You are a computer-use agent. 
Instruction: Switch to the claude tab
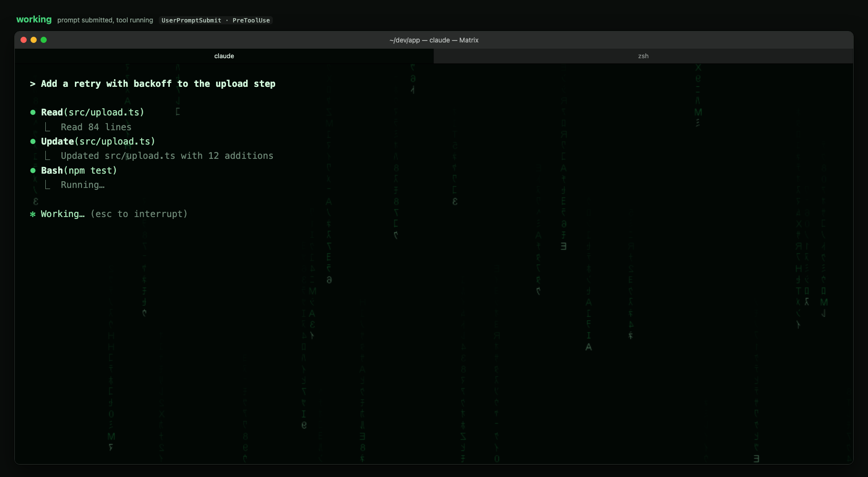tap(224, 56)
